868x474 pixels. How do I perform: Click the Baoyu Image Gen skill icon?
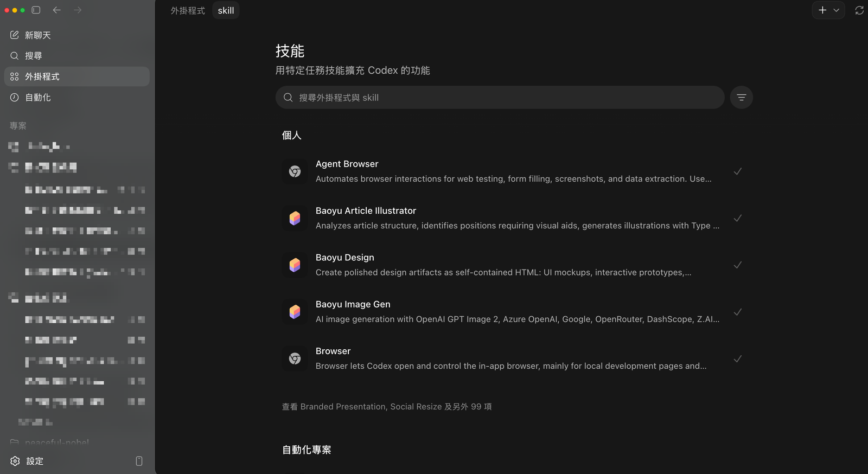[295, 312]
